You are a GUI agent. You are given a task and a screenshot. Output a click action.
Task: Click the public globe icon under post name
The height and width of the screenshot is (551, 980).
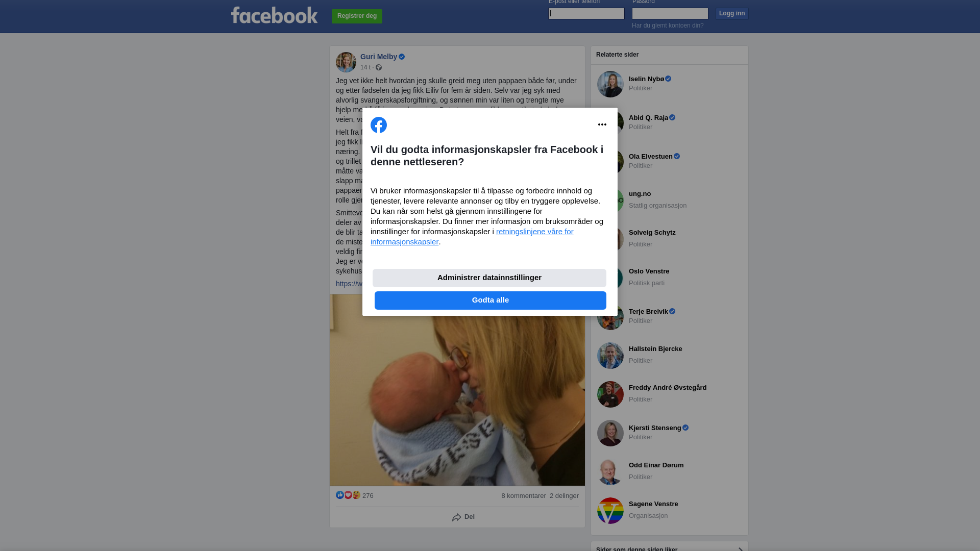[x=379, y=67]
